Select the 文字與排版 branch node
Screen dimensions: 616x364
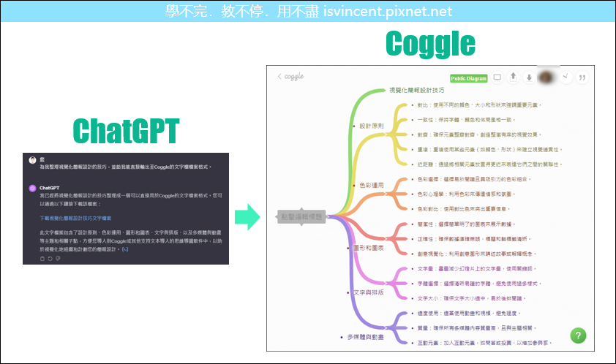tap(368, 292)
